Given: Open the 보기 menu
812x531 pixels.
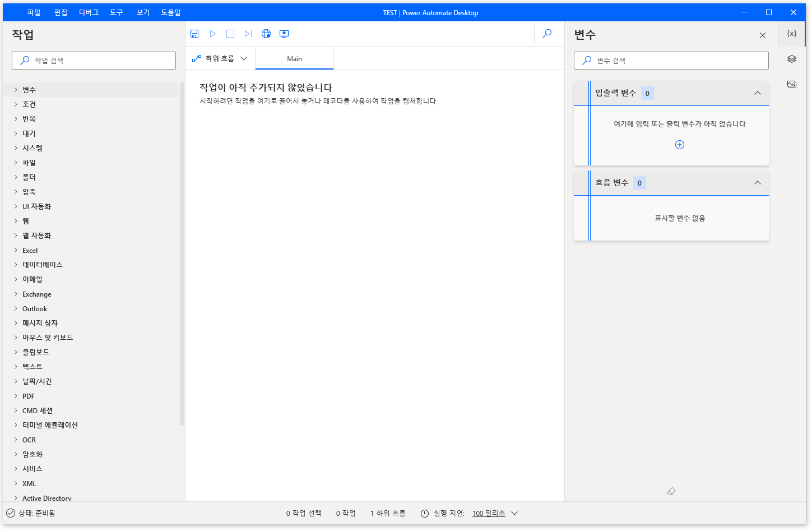Looking at the screenshot, I should pyautogui.click(x=143, y=12).
